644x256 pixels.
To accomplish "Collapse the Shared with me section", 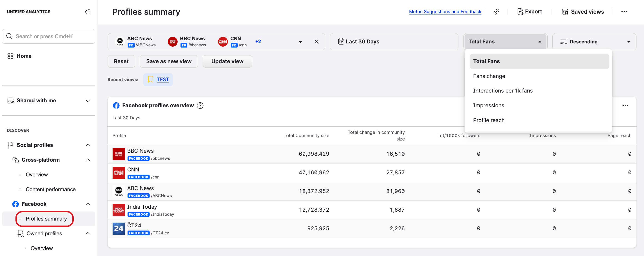I will [x=88, y=100].
